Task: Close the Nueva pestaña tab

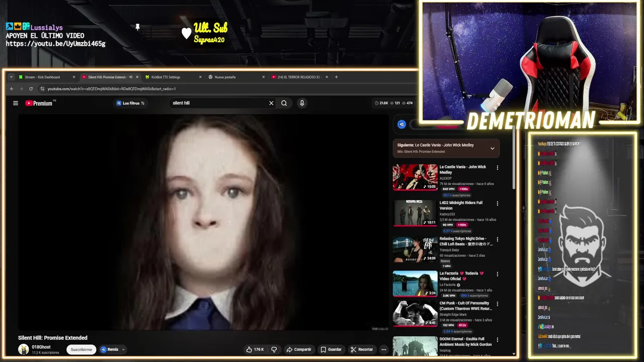Action: [x=264, y=77]
